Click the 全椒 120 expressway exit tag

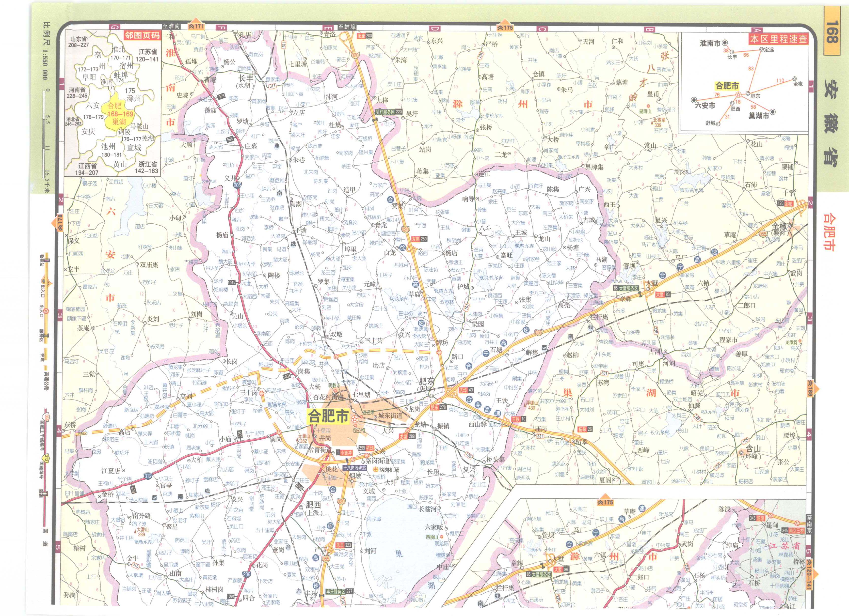(786, 203)
